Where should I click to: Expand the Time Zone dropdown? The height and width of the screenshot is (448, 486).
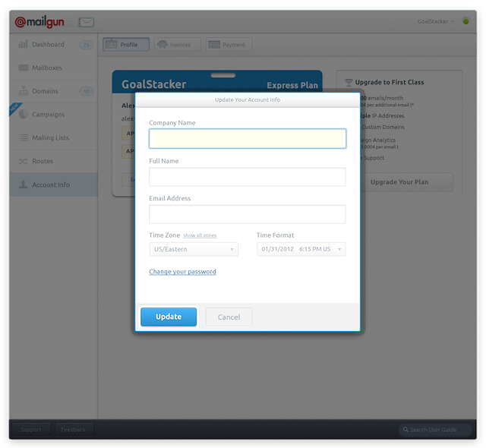(x=194, y=249)
